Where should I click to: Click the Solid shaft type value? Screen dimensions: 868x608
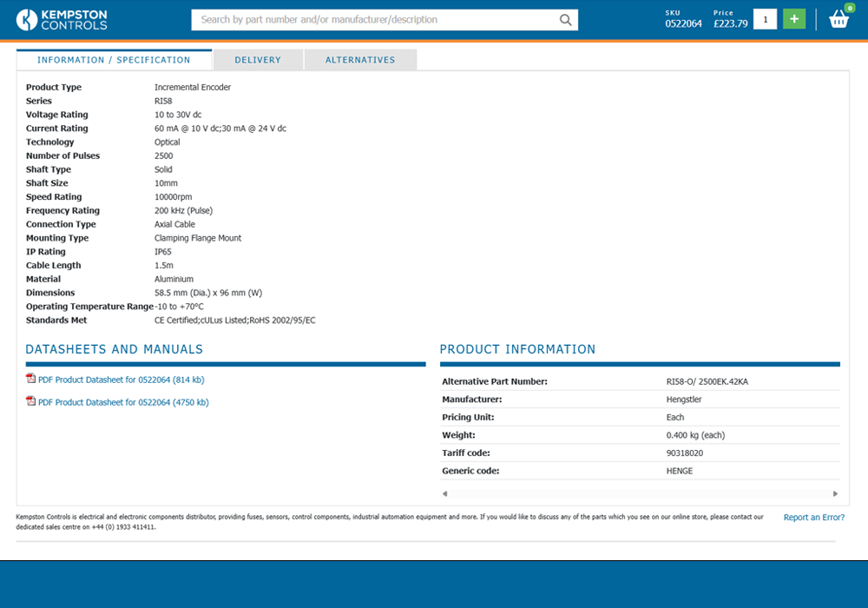[x=163, y=169]
